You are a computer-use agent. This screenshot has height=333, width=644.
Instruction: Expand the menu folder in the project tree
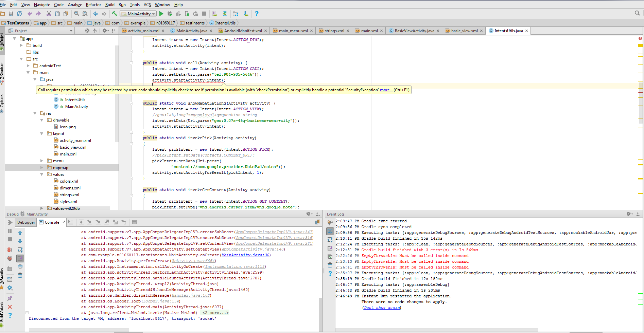[41, 161]
